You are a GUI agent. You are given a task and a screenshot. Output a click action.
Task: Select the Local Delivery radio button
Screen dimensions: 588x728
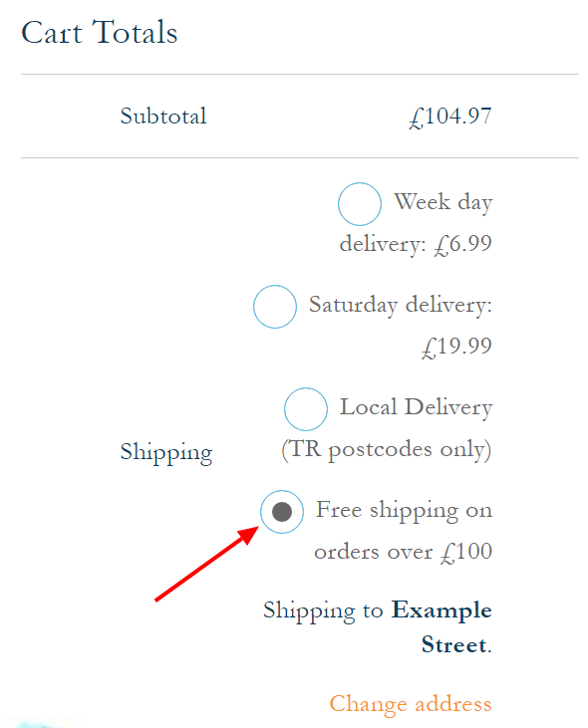click(306, 409)
